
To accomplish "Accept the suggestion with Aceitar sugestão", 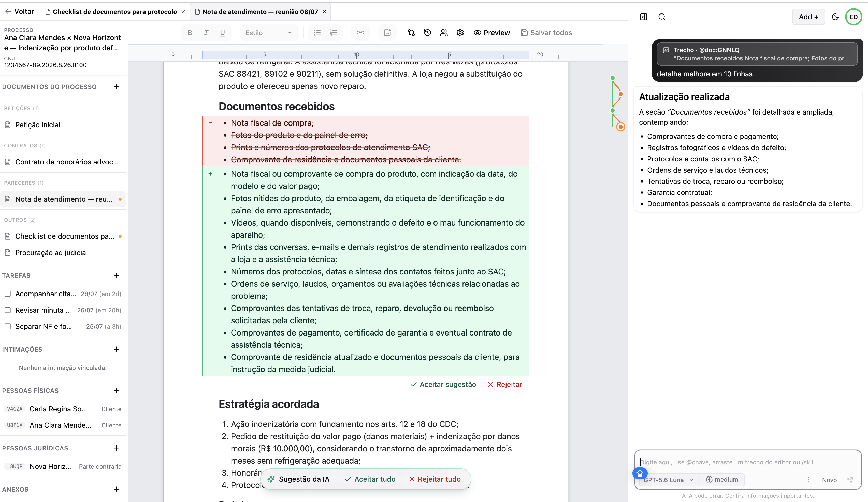I will click(443, 384).
